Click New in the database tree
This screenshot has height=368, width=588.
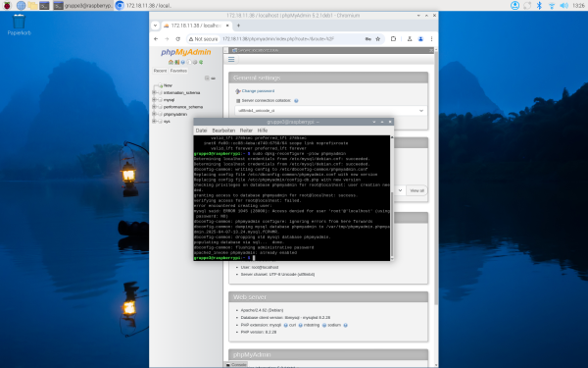168,85
